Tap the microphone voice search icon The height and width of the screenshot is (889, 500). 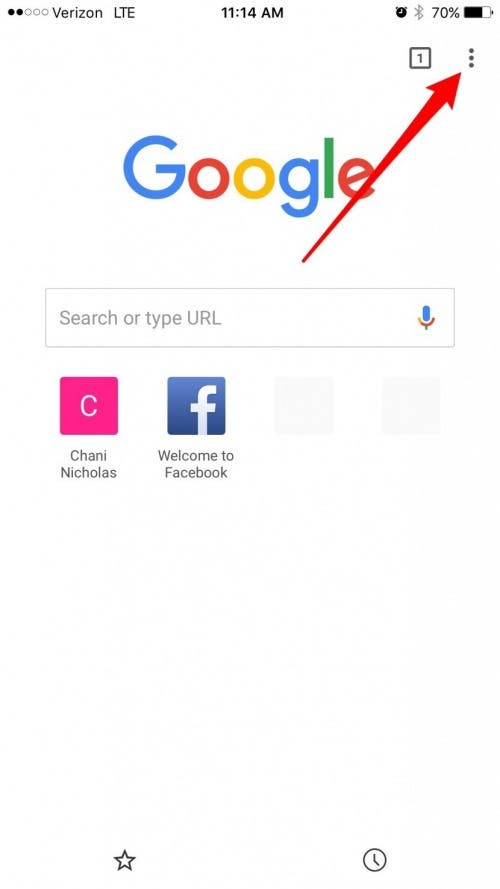426,318
